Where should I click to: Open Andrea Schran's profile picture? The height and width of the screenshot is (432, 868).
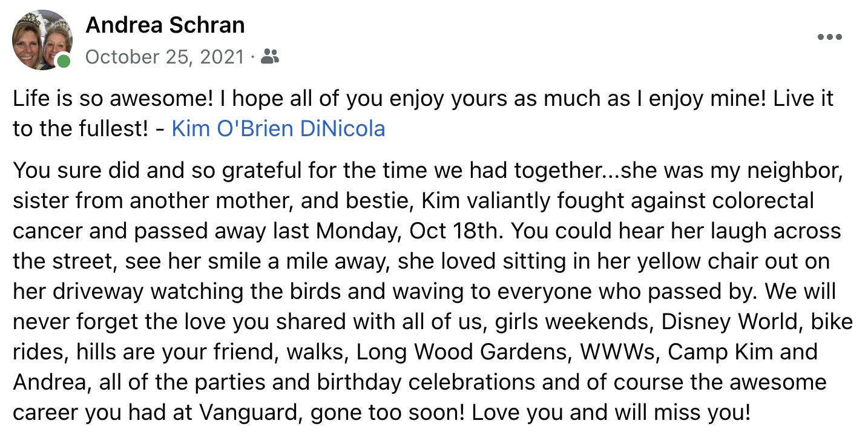(x=42, y=39)
